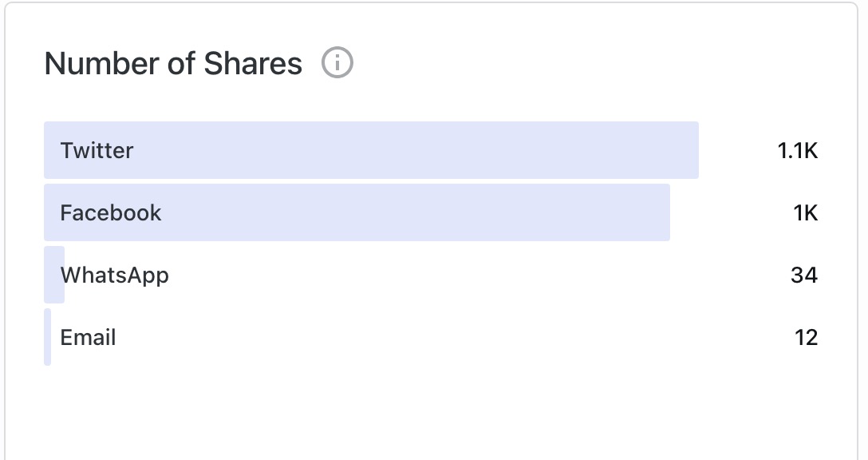Click the middle of Facebook's shaded bar
868x460 pixels.
click(x=357, y=212)
